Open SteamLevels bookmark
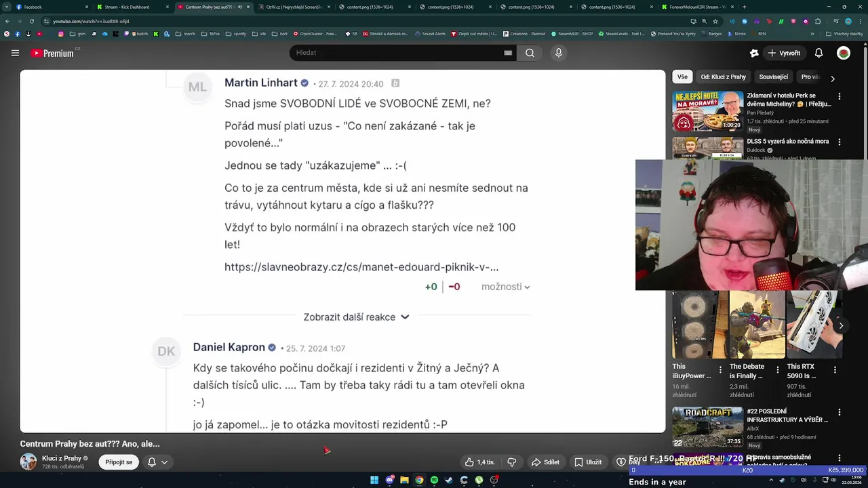Image resolution: width=868 pixels, height=488 pixels. click(622, 34)
